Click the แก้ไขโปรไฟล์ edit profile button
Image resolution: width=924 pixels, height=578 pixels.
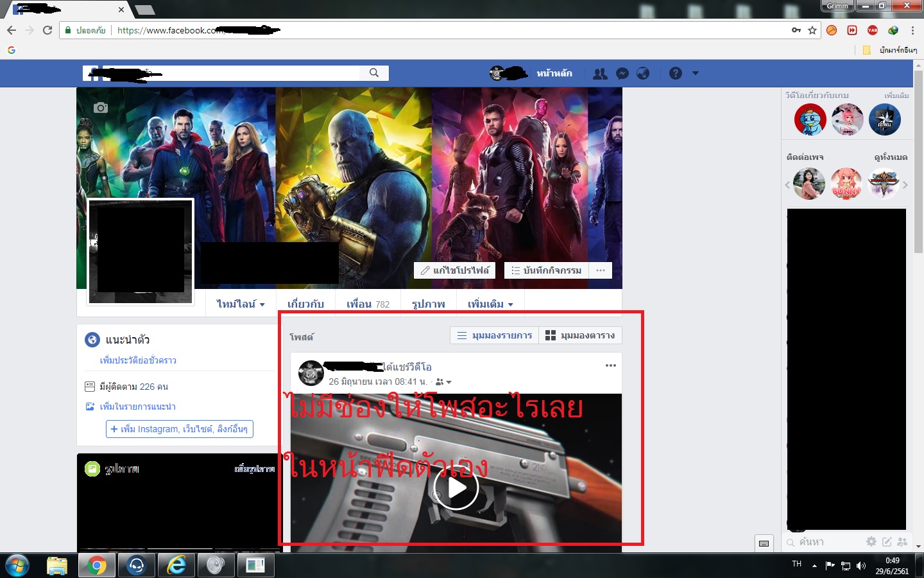pos(455,270)
